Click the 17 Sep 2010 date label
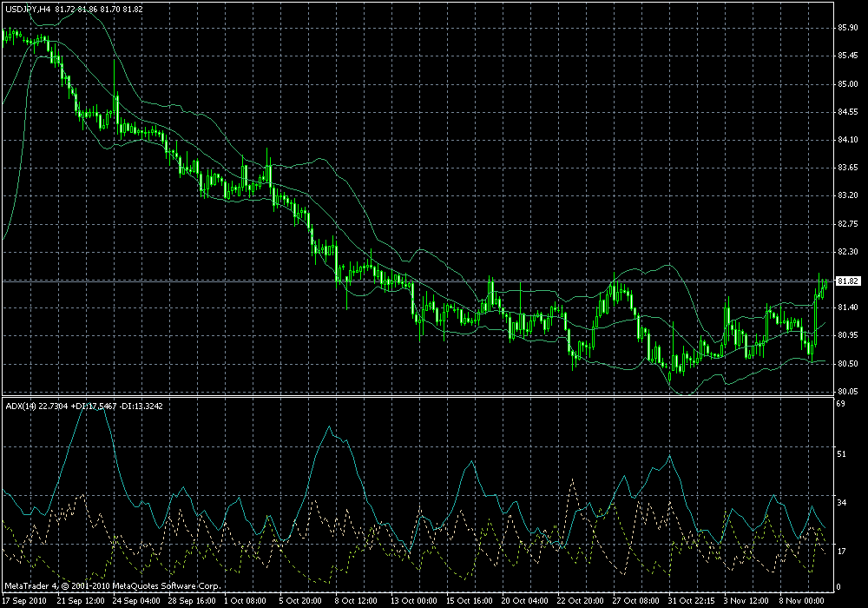Screen dimensions: 868x608 24,601
